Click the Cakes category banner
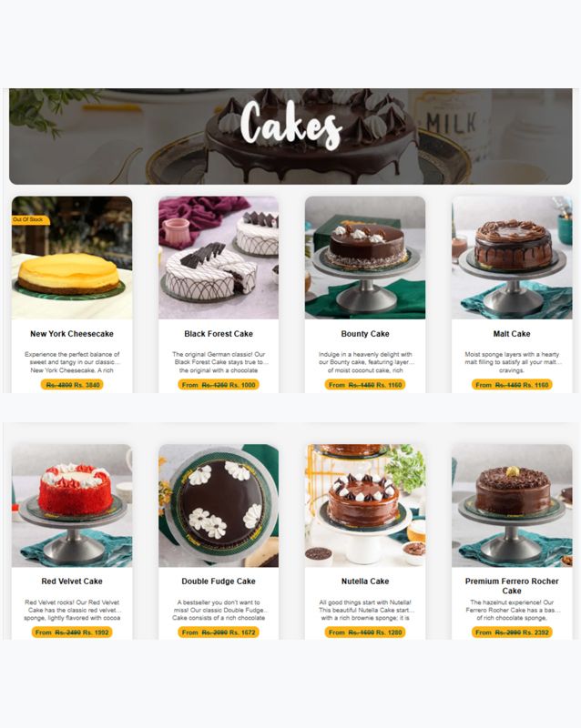The height and width of the screenshot is (728, 581). pos(290,136)
